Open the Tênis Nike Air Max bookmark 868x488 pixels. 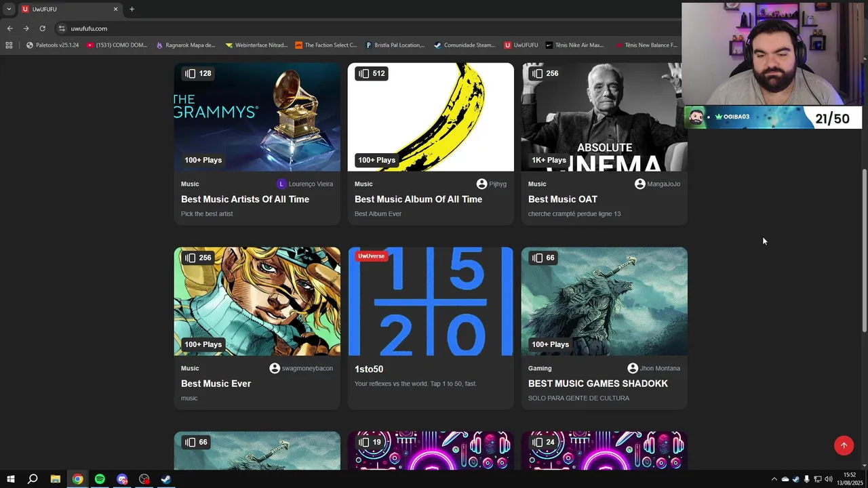point(574,45)
